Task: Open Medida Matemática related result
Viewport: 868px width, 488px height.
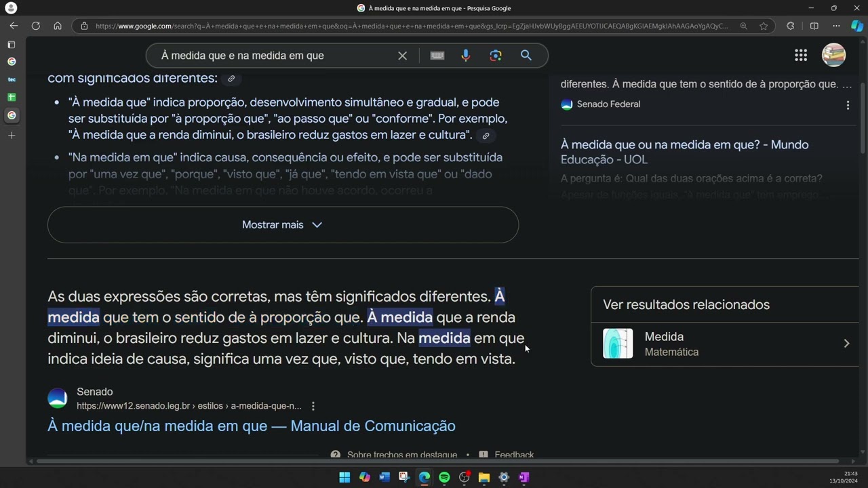Action: (x=726, y=344)
